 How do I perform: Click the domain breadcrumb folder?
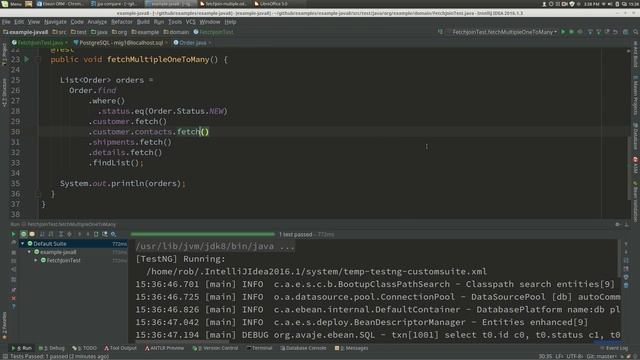coord(176,32)
